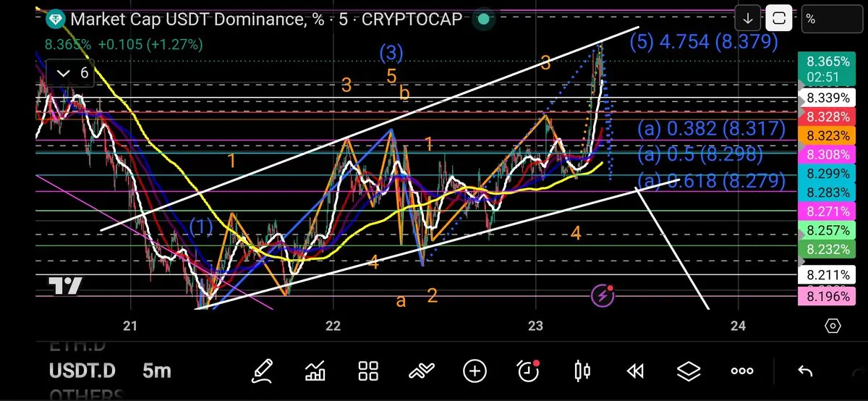Open chart settings hexagon icon
This screenshot has width=868, height=401.
point(833,326)
